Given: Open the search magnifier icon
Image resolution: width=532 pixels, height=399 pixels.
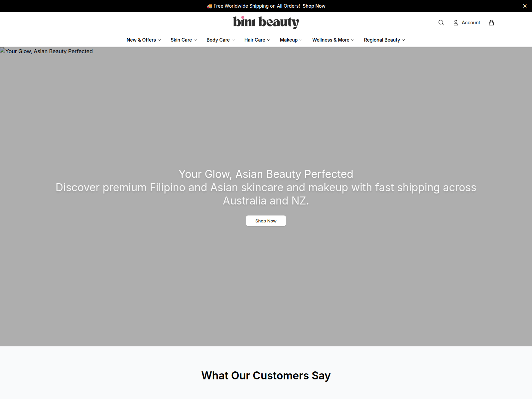Looking at the screenshot, I should tap(441, 23).
